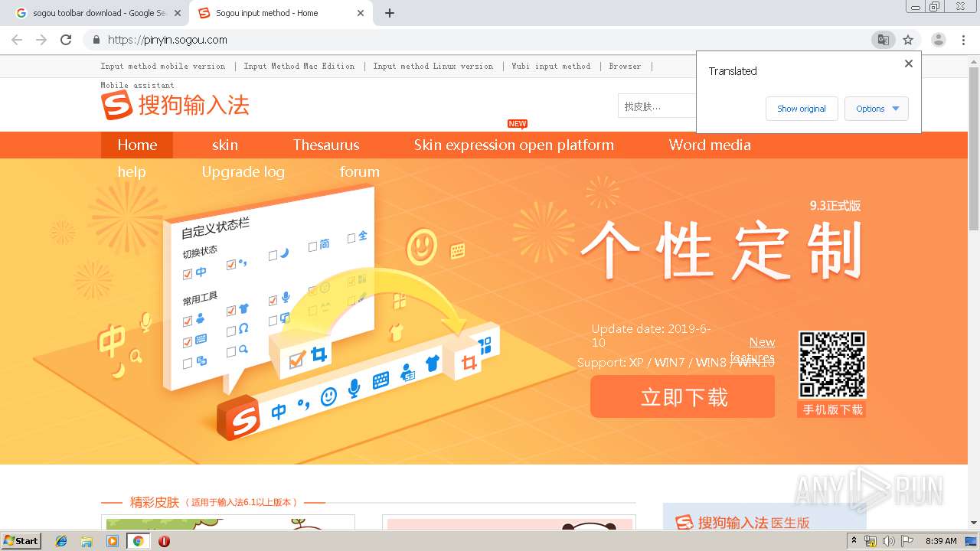Reload the Sogou page

(66, 40)
